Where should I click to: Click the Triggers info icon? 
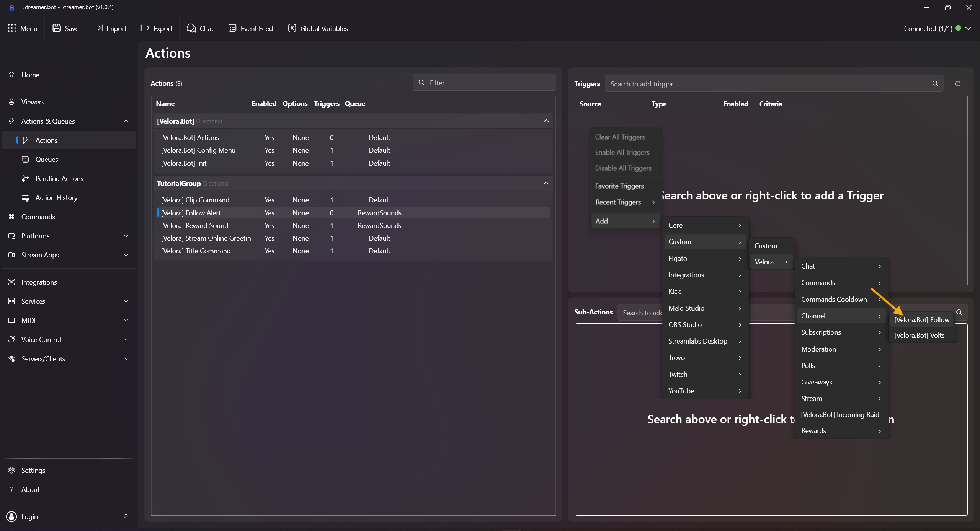click(958, 84)
